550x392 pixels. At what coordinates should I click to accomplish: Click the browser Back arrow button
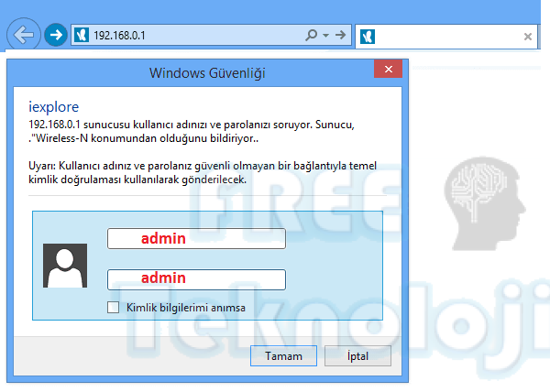pos(24,35)
